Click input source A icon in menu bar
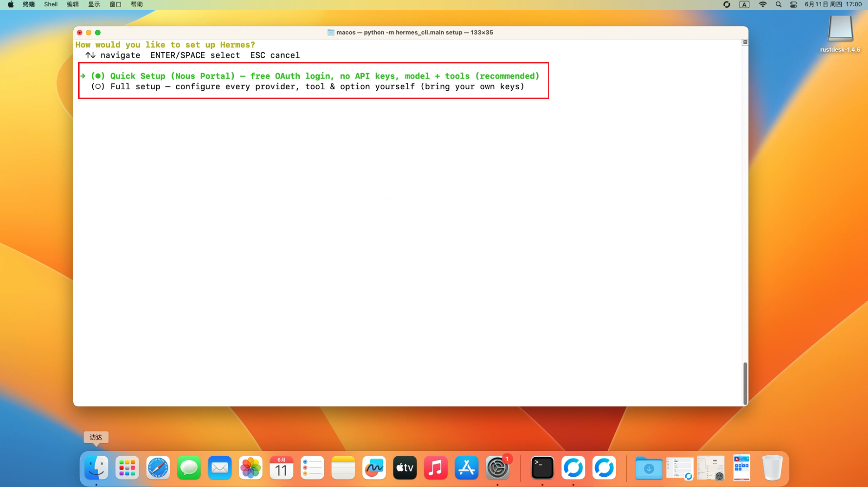Image resolution: width=868 pixels, height=487 pixels. tap(744, 4)
